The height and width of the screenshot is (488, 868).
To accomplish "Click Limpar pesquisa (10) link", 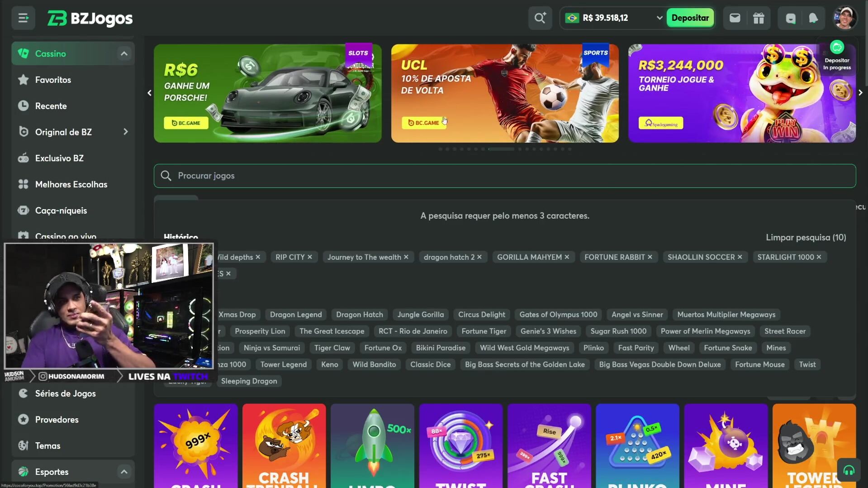I will point(806,238).
